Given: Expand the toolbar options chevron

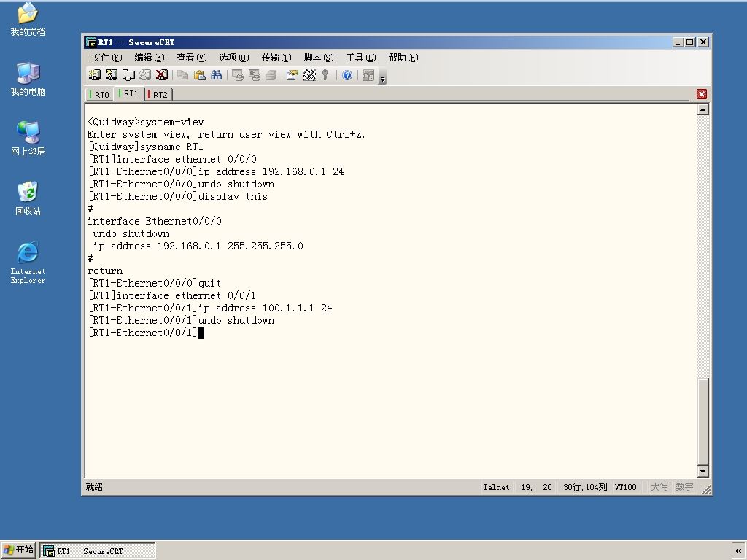Looking at the screenshot, I should click(x=382, y=77).
